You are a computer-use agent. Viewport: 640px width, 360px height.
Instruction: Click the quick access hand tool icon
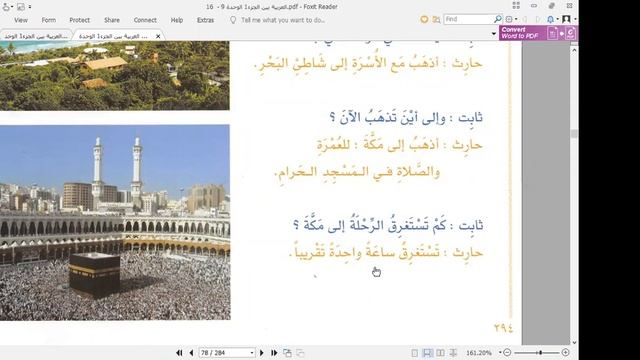coord(6,7)
